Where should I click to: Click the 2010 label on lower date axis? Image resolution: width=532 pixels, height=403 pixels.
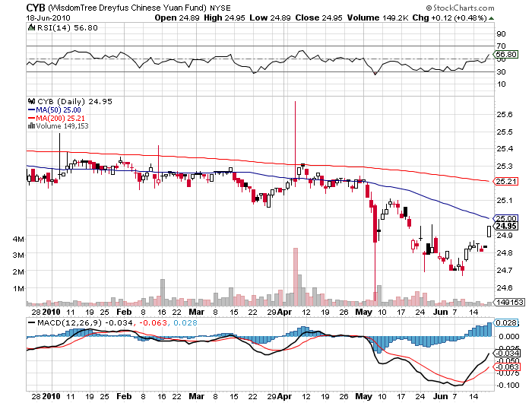tap(51, 396)
